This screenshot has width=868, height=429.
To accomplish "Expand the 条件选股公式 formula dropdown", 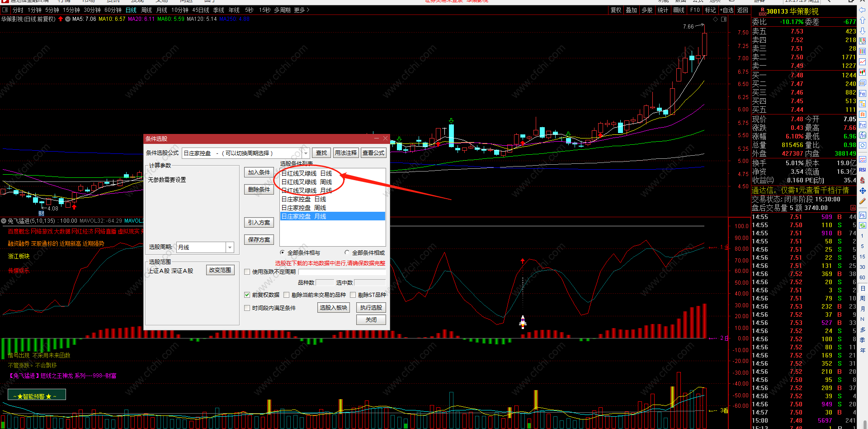I will (x=306, y=153).
